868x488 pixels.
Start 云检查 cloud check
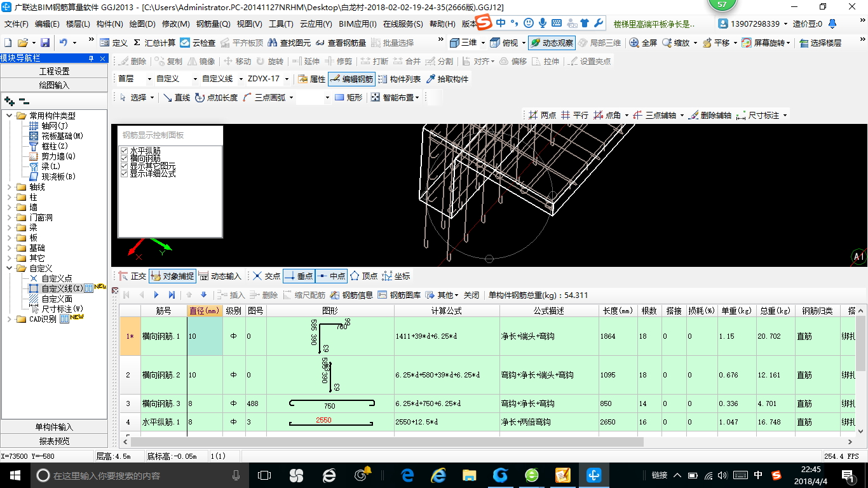click(x=198, y=43)
